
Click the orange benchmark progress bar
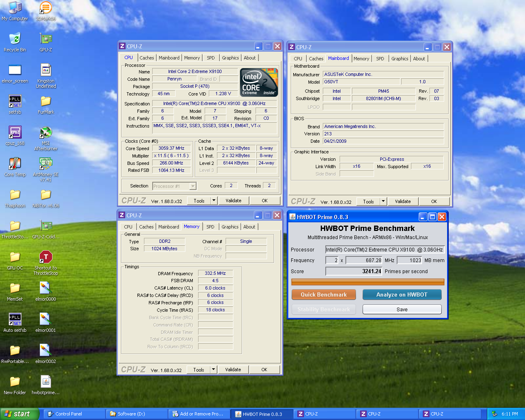(x=368, y=282)
